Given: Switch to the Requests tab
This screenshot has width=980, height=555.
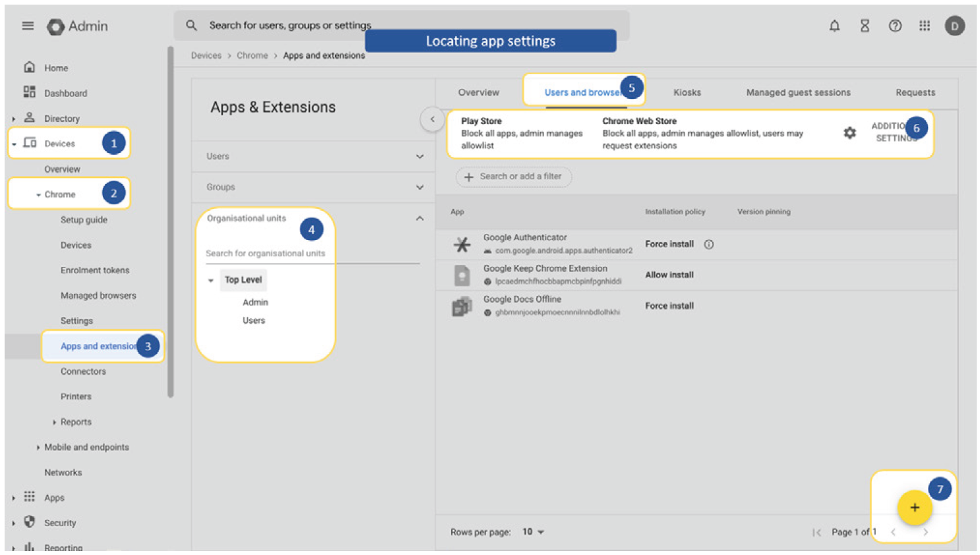Looking at the screenshot, I should (915, 92).
